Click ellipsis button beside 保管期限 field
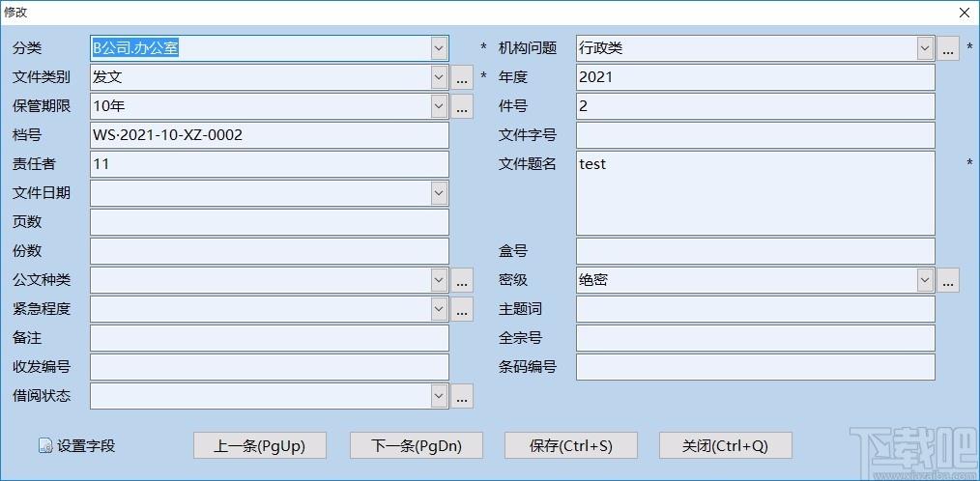This screenshot has height=481, width=980. 463,106
